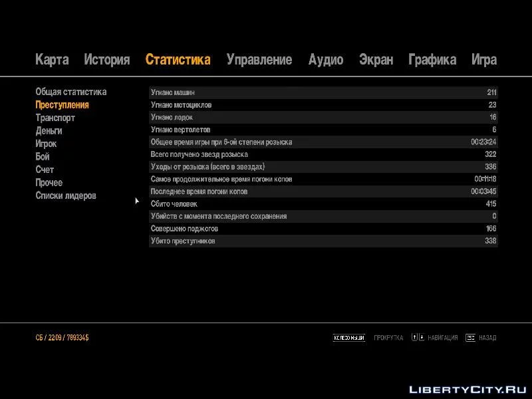Switch to the История tab

[106, 60]
